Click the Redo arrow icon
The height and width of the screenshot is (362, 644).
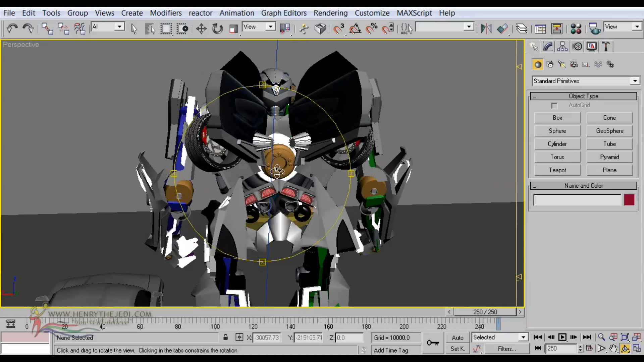28,28
